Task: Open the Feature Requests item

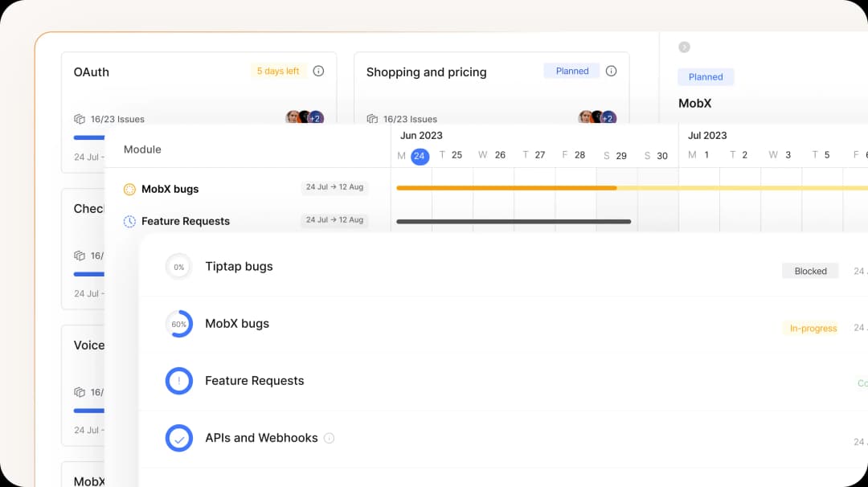Action: (x=254, y=380)
